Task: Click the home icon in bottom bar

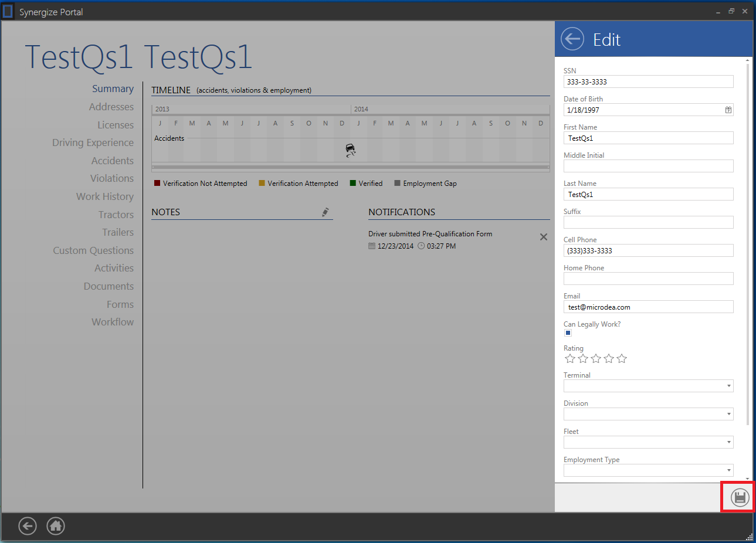Action: point(56,526)
